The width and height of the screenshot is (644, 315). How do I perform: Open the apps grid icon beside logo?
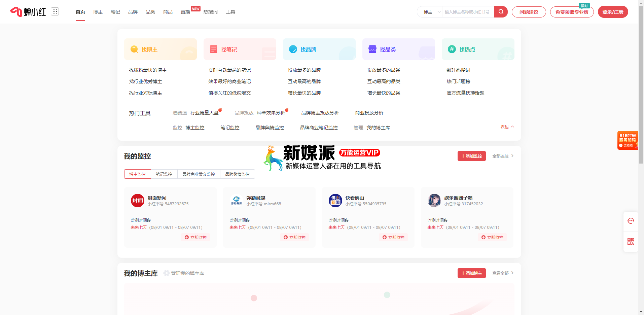tap(55, 11)
